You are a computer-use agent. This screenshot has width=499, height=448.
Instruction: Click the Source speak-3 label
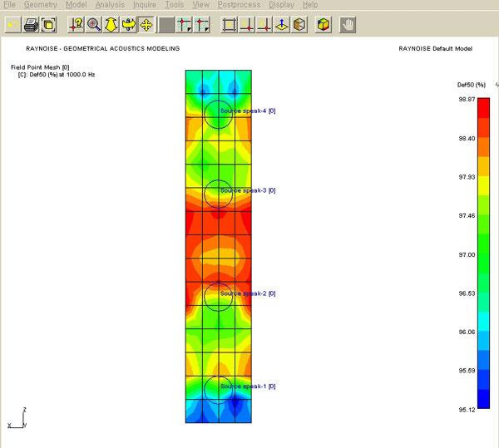(248, 190)
